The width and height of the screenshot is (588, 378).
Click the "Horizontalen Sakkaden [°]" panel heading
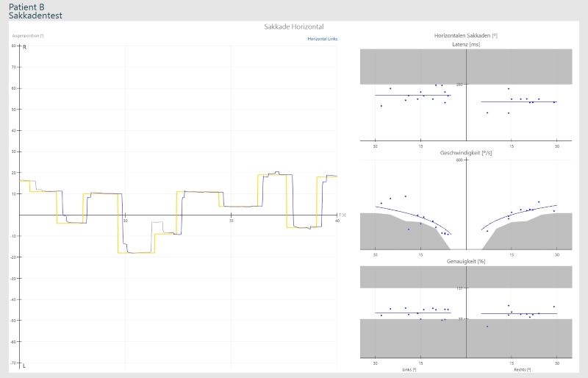[x=465, y=35]
